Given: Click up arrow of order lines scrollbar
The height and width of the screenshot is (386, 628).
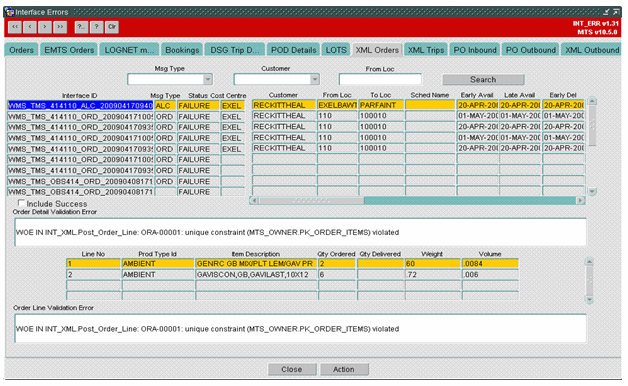Looking at the screenshot, I should (589, 262).
